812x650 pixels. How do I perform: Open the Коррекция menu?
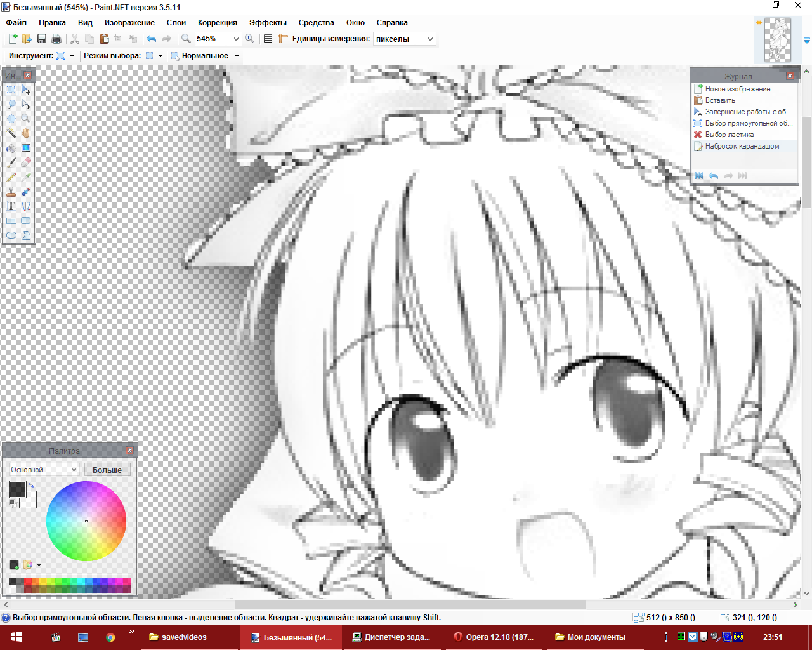pyautogui.click(x=218, y=23)
